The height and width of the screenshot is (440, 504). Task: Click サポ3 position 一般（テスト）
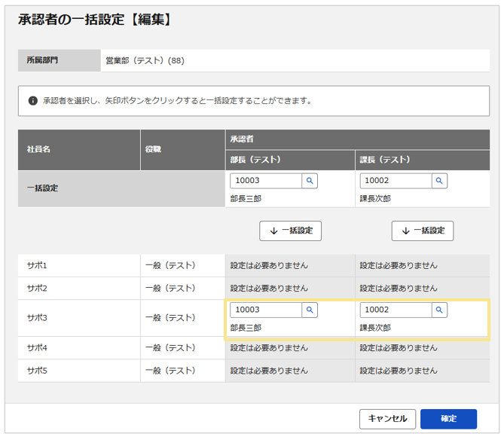click(170, 318)
